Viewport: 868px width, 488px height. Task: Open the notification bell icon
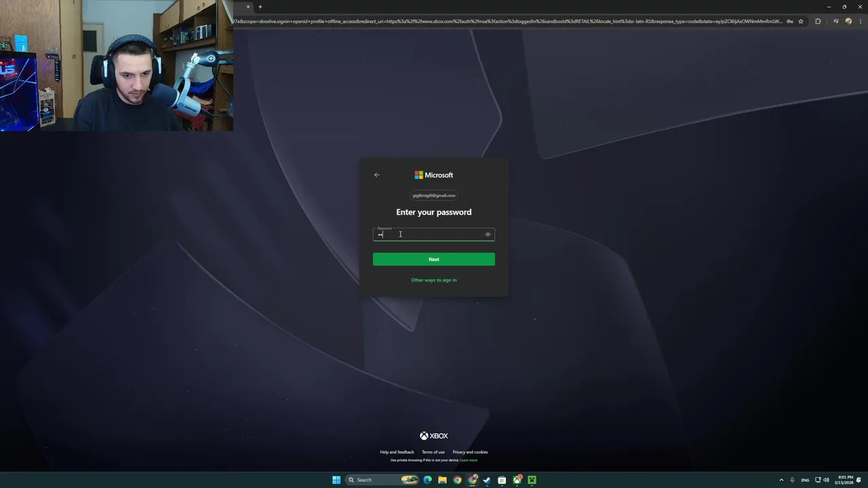click(859, 480)
